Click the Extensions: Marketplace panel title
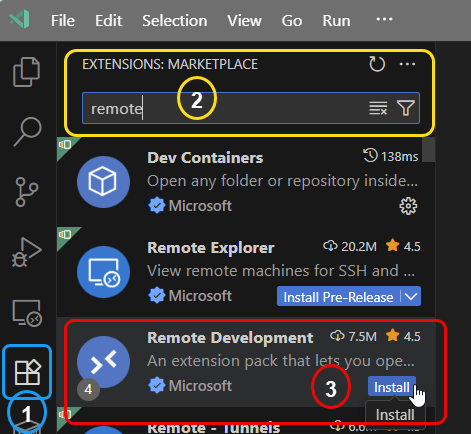Image resolution: width=471 pixels, height=434 pixels. point(170,64)
